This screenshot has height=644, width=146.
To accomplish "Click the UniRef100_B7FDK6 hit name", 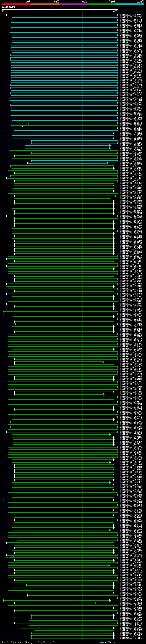I will (131, 178).
